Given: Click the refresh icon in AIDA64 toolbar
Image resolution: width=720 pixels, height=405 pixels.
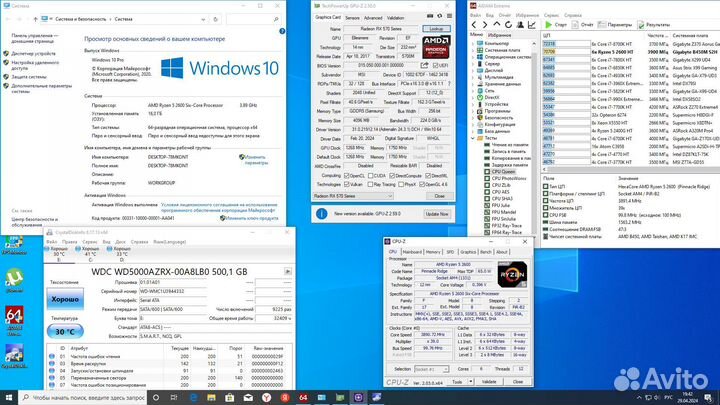Looking at the screenshot, I should [x=508, y=25].
